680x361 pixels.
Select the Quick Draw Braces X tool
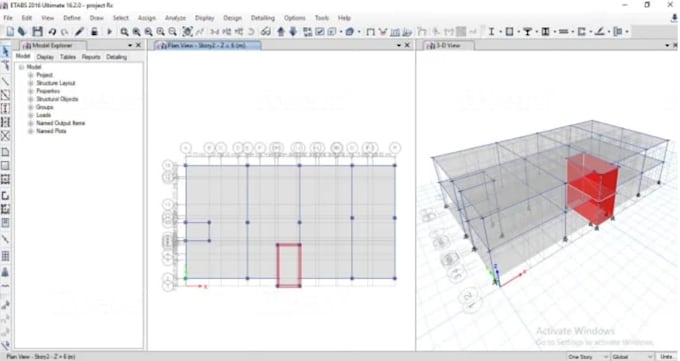(x=6, y=136)
